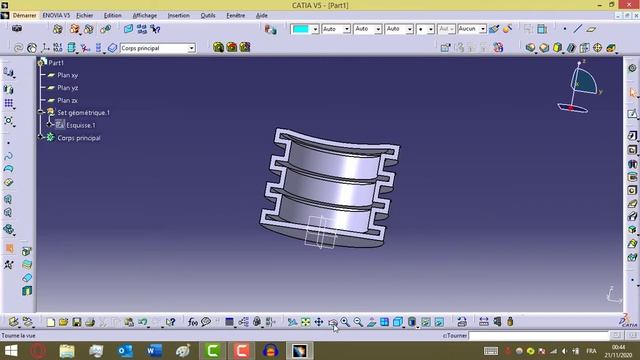This screenshot has height=360, width=640.
Task: Save the part with floppy icon
Action: pyautogui.click(x=77, y=322)
